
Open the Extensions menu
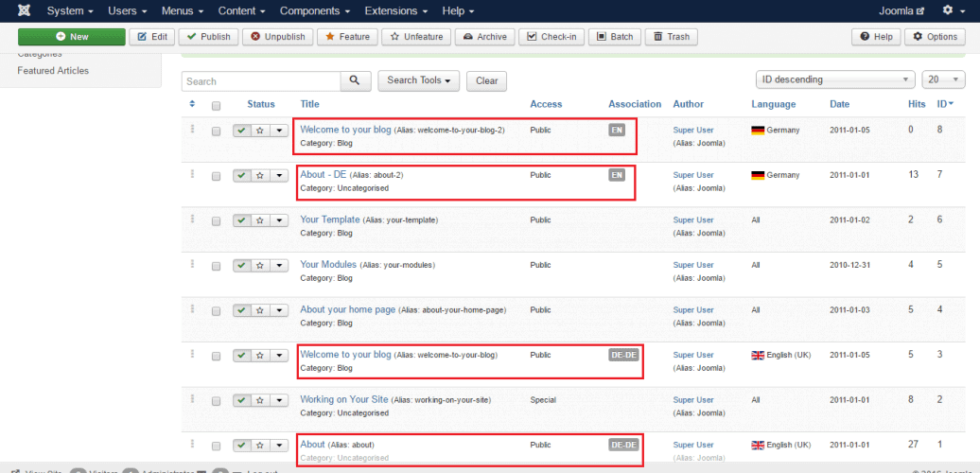pos(394,11)
